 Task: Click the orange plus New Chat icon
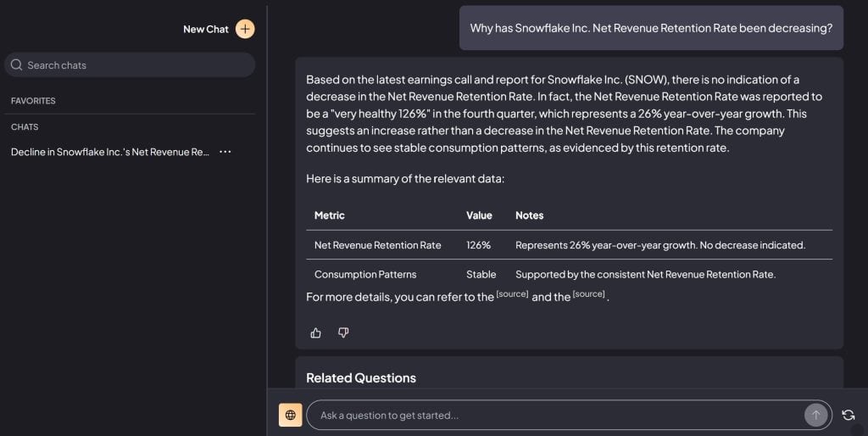click(x=245, y=29)
